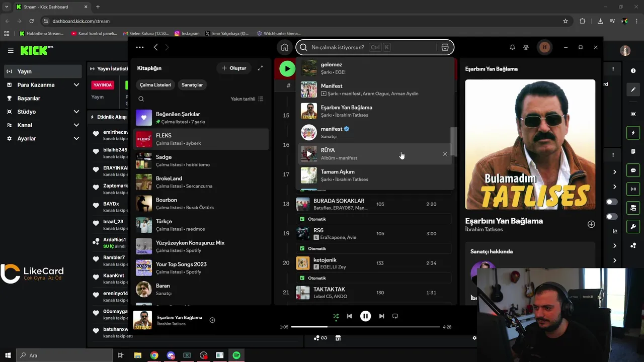This screenshot has width=644, height=362.
Task: Skip to next track
Action: click(x=381, y=316)
